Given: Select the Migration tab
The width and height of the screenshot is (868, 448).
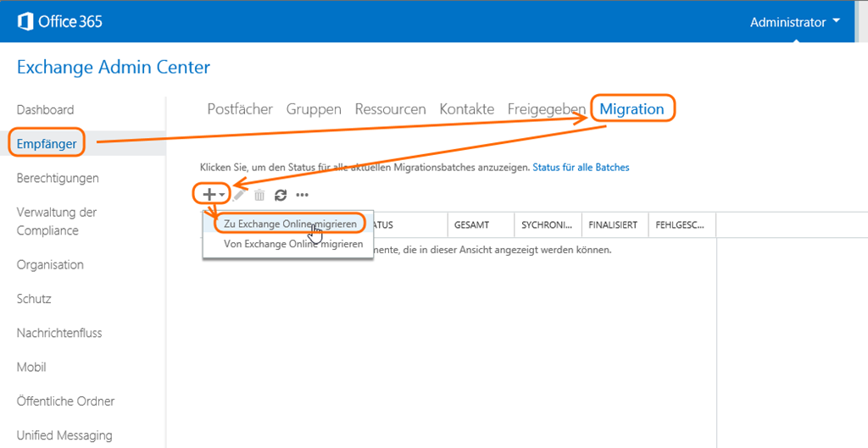Looking at the screenshot, I should 632,109.
